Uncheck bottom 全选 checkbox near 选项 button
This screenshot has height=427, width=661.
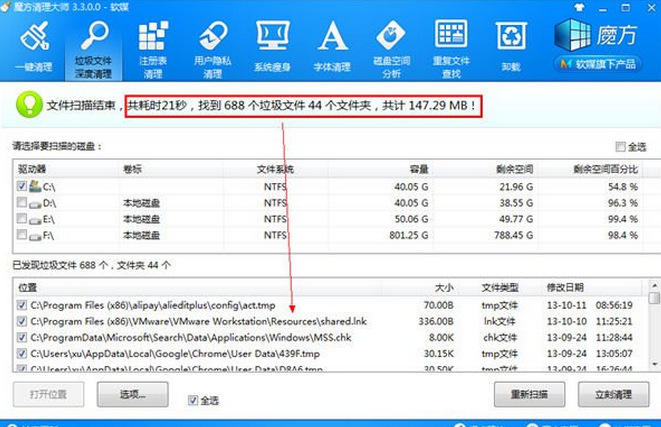193,400
